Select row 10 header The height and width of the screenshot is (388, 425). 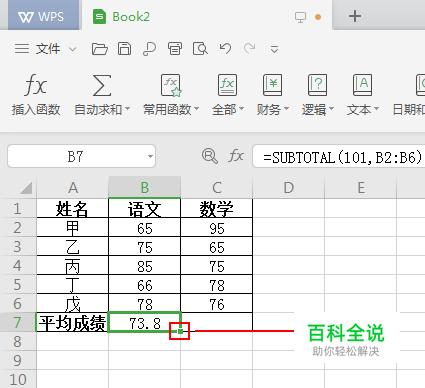[x=18, y=379]
